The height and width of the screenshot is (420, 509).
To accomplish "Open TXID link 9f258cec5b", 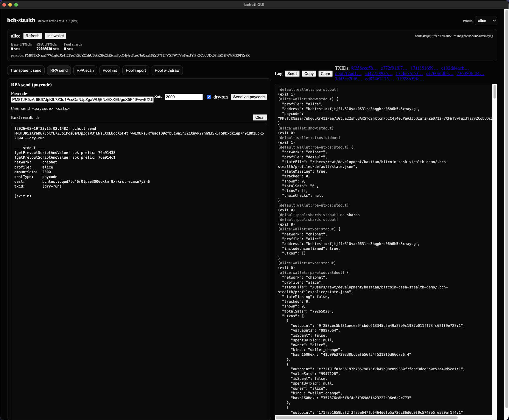I will pos(364,68).
